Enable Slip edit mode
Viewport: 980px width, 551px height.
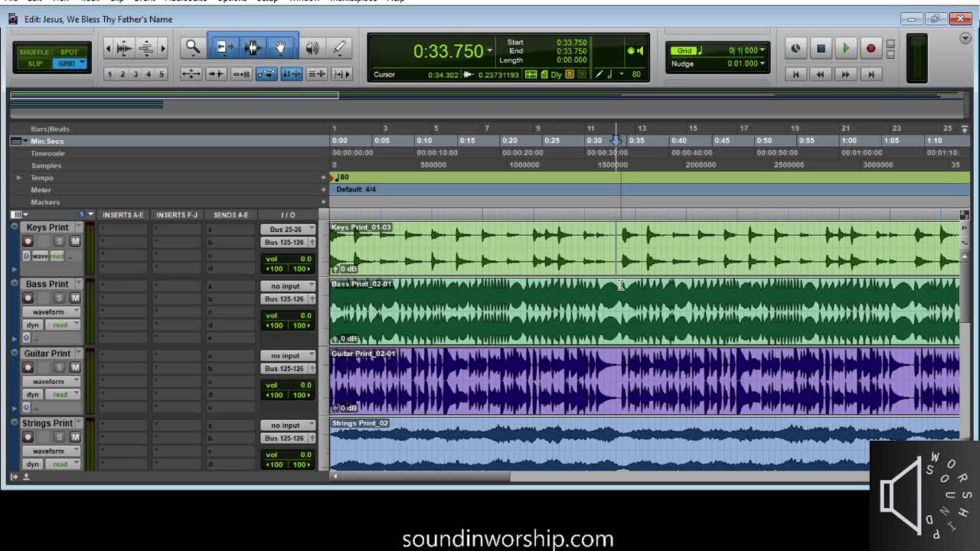(34, 64)
